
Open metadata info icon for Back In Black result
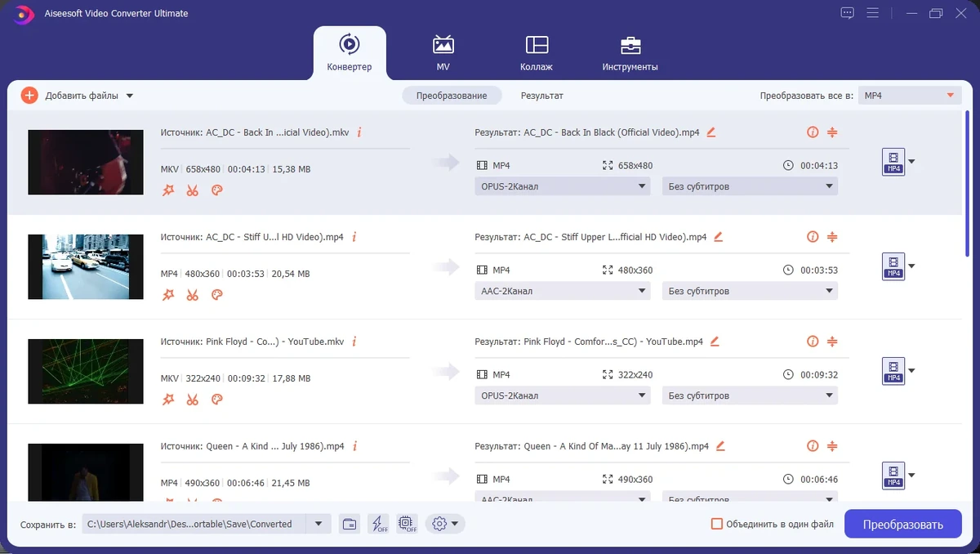[x=813, y=132]
